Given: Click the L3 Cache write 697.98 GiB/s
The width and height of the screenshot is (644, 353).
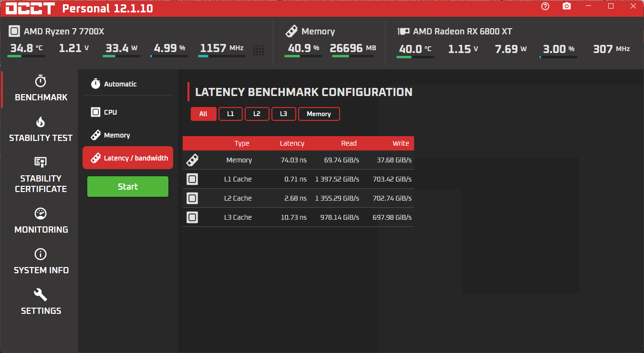Looking at the screenshot, I should (392, 217).
